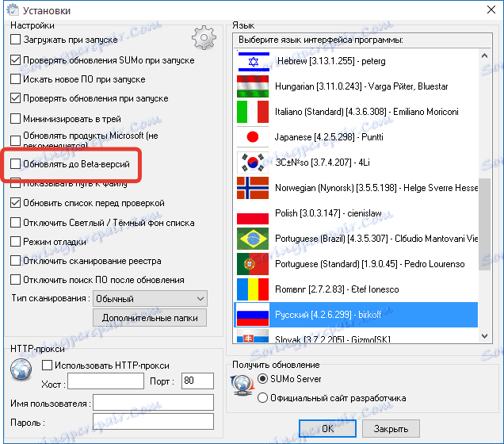This screenshot has width=504, height=444.
Task: Open Тип сканирования dropdown
Action: coord(150,299)
